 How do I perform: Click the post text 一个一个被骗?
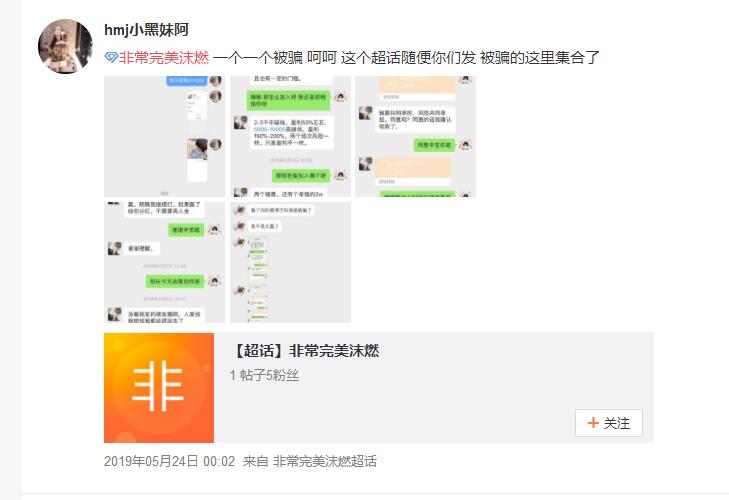258,58
